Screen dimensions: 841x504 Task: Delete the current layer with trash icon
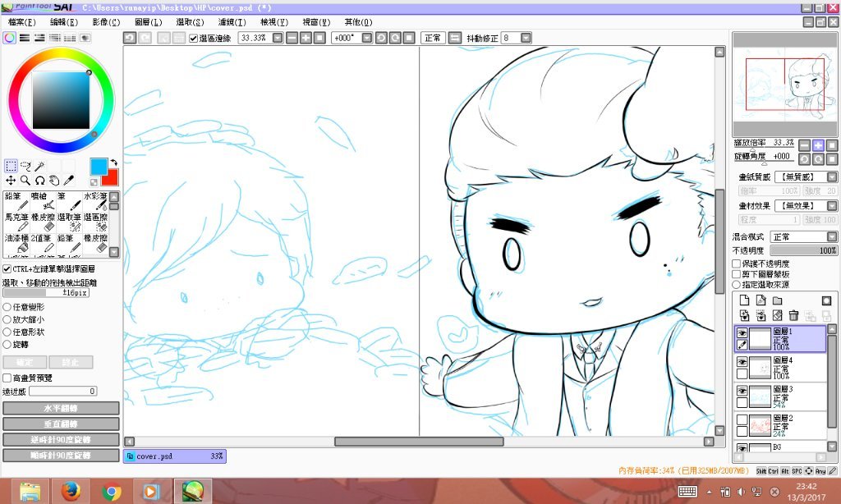click(794, 315)
